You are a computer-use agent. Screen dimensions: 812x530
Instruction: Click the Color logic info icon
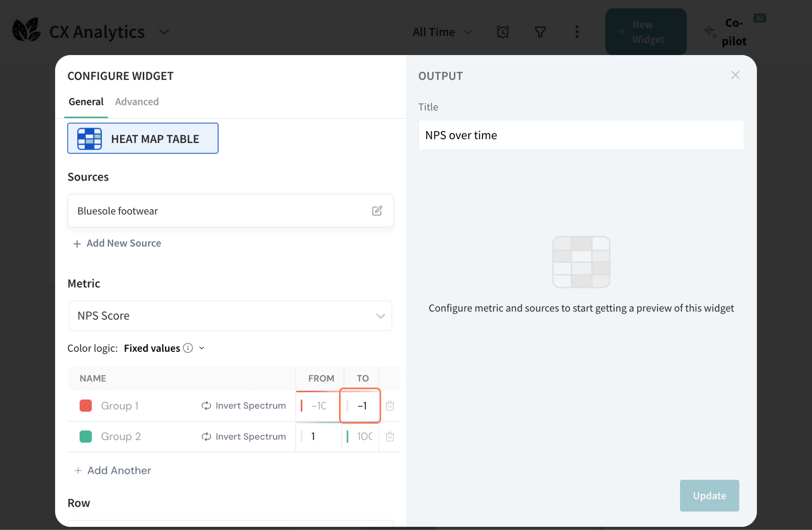click(188, 348)
